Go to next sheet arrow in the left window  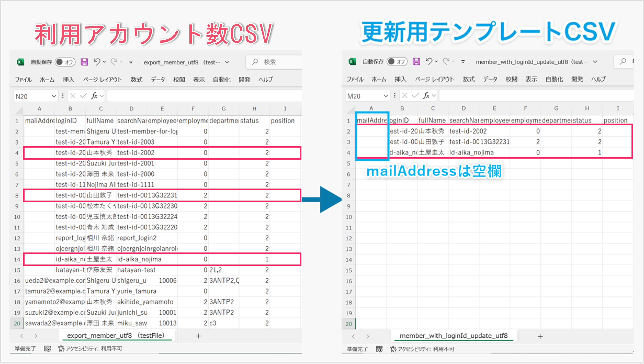36,336
